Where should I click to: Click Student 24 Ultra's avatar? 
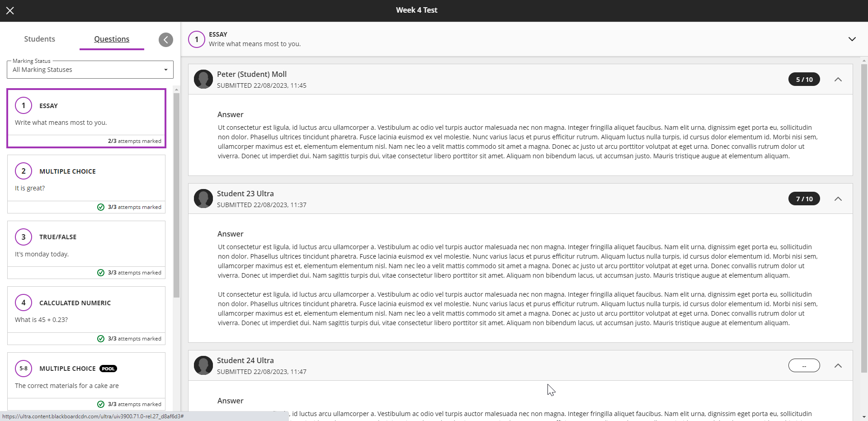pyautogui.click(x=203, y=365)
